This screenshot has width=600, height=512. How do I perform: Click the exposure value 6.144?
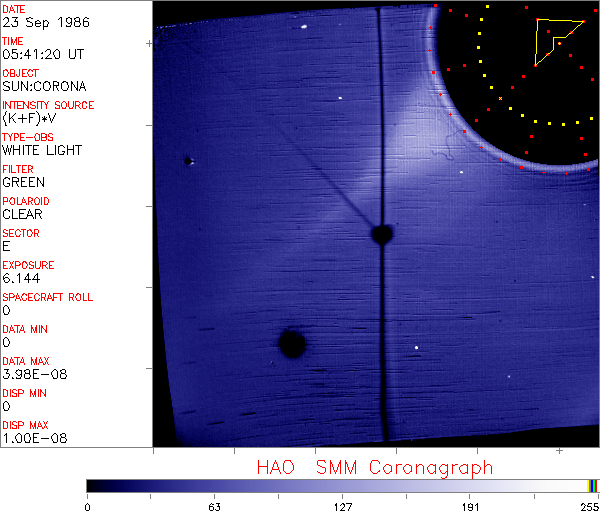(20, 278)
